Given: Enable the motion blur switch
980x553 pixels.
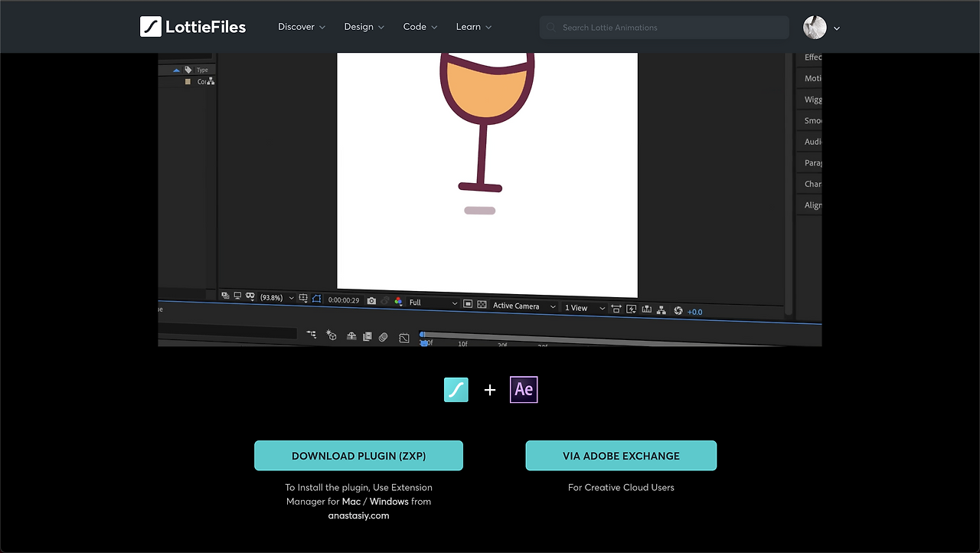Looking at the screenshot, I should (x=384, y=337).
